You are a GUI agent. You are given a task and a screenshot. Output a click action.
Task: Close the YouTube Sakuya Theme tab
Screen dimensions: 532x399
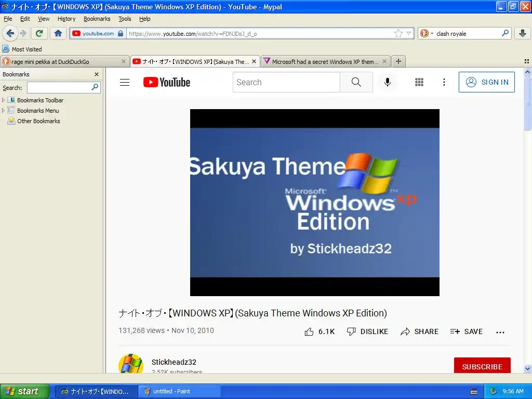(x=254, y=61)
